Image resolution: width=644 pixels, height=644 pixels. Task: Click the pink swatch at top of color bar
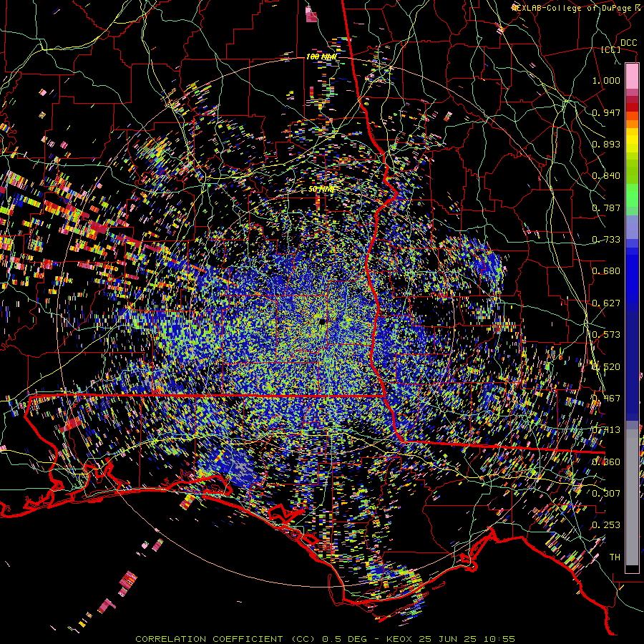coord(632,77)
